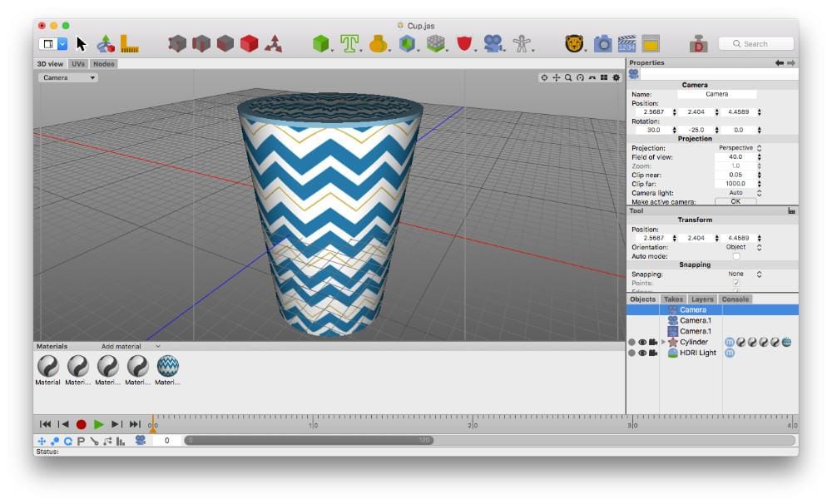Jump to the first frame button
The width and height of the screenshot is (832, 504).
coord(45,424)
